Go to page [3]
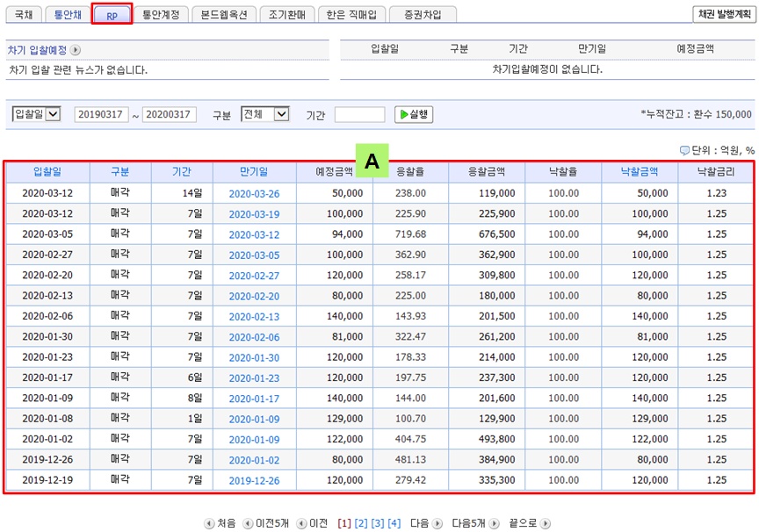 (x=378, y=523)
